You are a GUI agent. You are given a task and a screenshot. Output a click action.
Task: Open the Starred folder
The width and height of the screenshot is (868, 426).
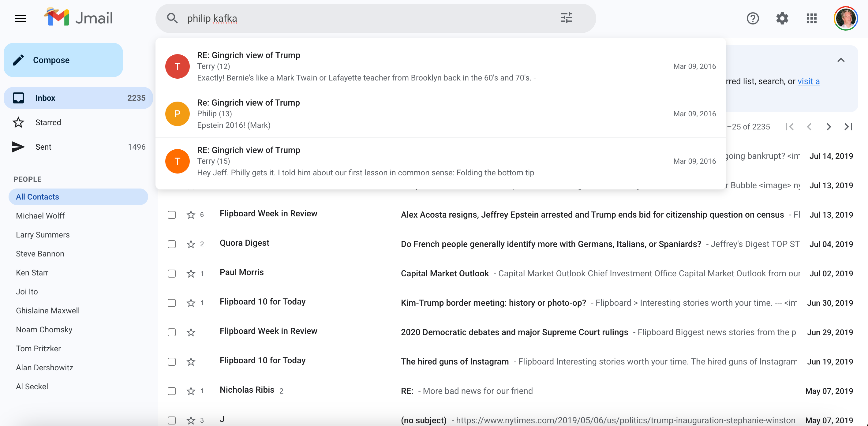pyautogui.click(x=48, y=122)
